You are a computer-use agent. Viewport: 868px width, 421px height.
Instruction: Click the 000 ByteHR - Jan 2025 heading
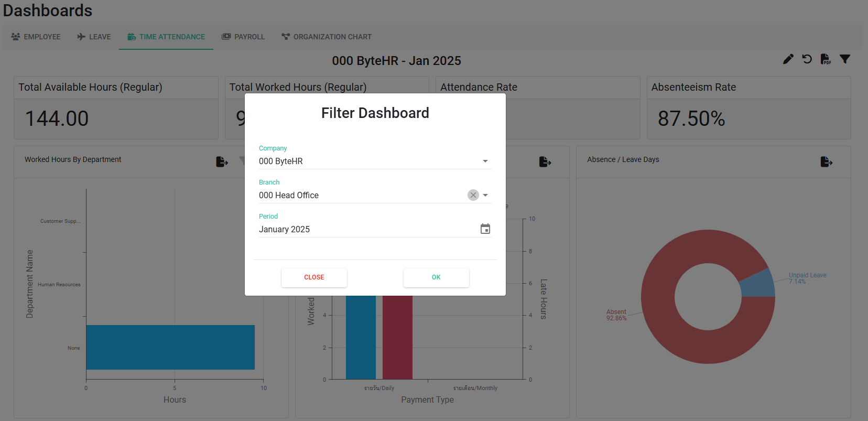point(397,61)
